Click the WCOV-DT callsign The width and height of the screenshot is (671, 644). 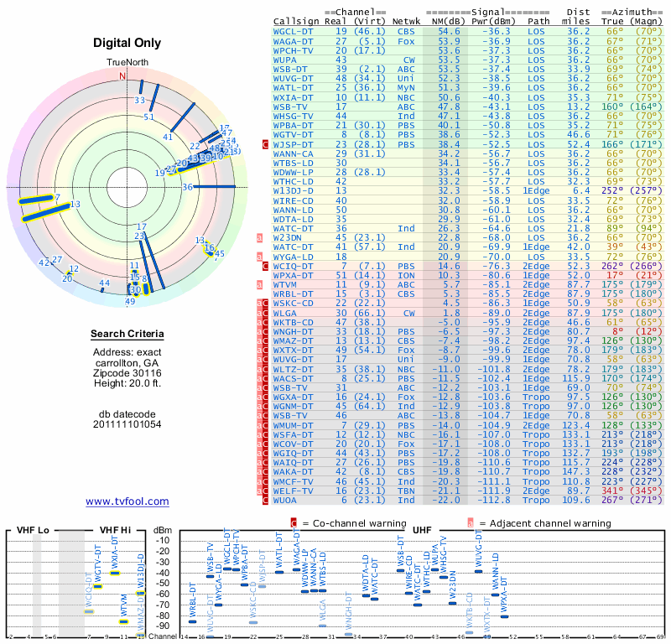pos(293,444)
